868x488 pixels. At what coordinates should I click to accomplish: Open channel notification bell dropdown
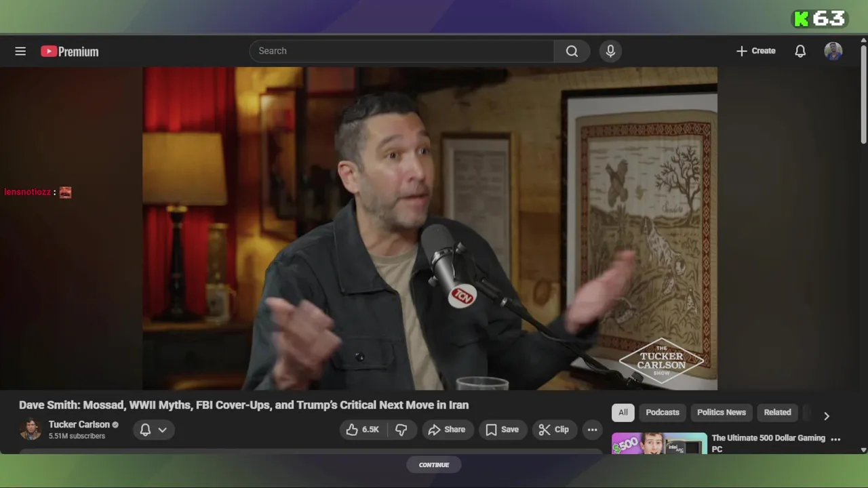pos(153,430)
